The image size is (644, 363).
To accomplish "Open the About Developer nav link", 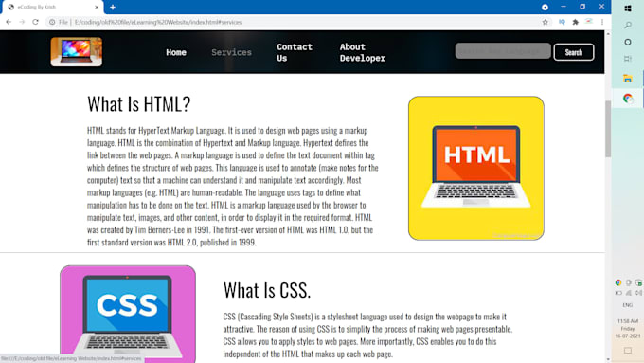I will point(362,52).
